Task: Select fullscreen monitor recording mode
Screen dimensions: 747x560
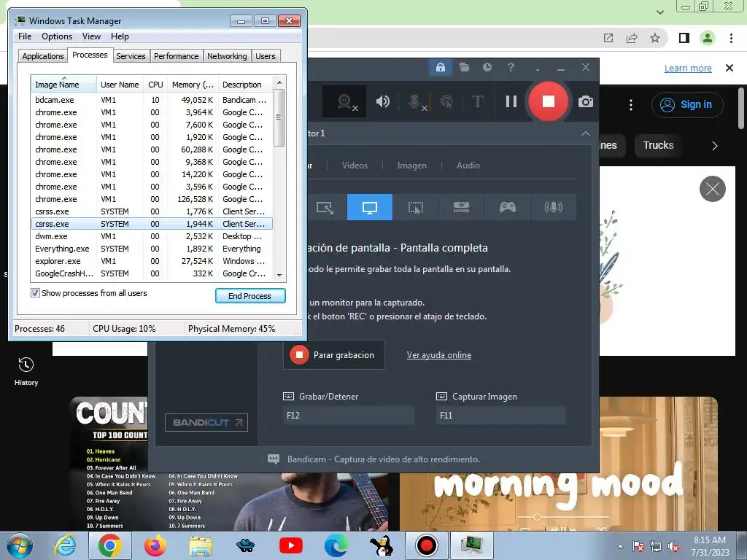Action: pos(370,207)
